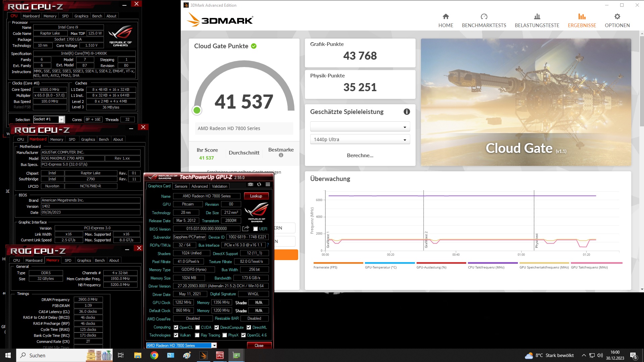Click green validation checkmark beside Cloud Gate Punkte

point(254,46)
